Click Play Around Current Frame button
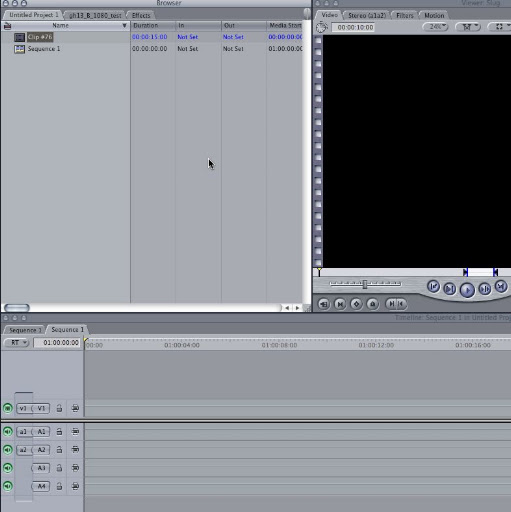Image resolution: width=511 pixels, height=512 pixels. coord(485,289)
